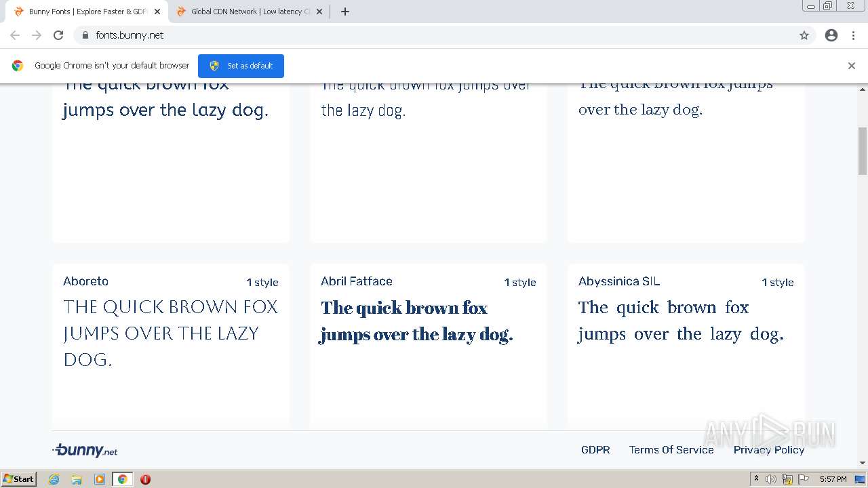The image size is (868, 488).
Task: Reload the Bunny Fonts page
Action: [58, 35]
